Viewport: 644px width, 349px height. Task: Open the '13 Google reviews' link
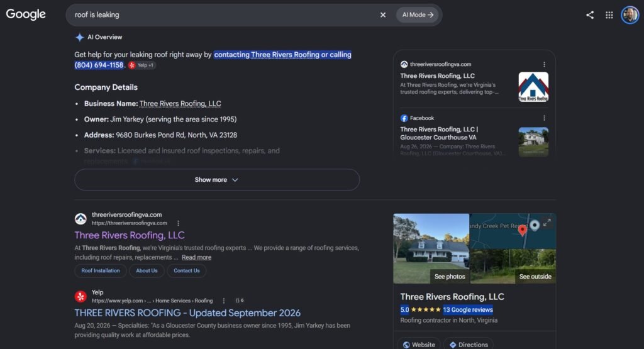click(x=468, y=310)
